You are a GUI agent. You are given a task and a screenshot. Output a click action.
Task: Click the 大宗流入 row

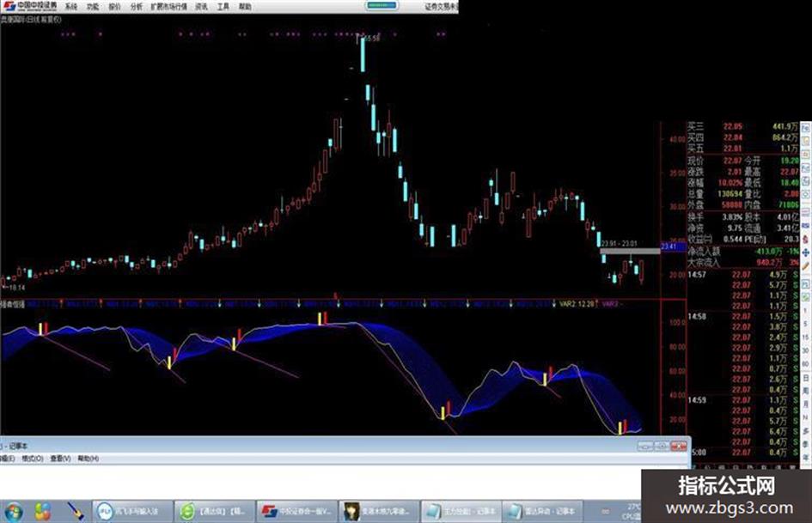pos(742,263)
